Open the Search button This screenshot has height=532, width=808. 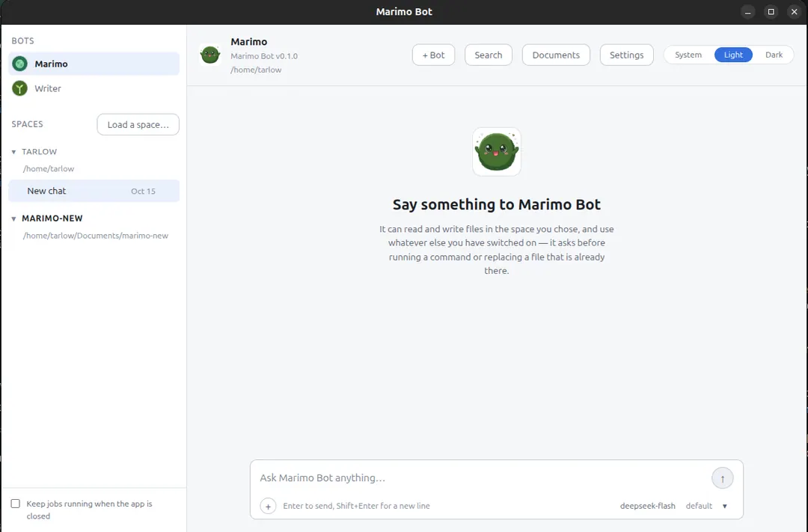tap(488, 55)
